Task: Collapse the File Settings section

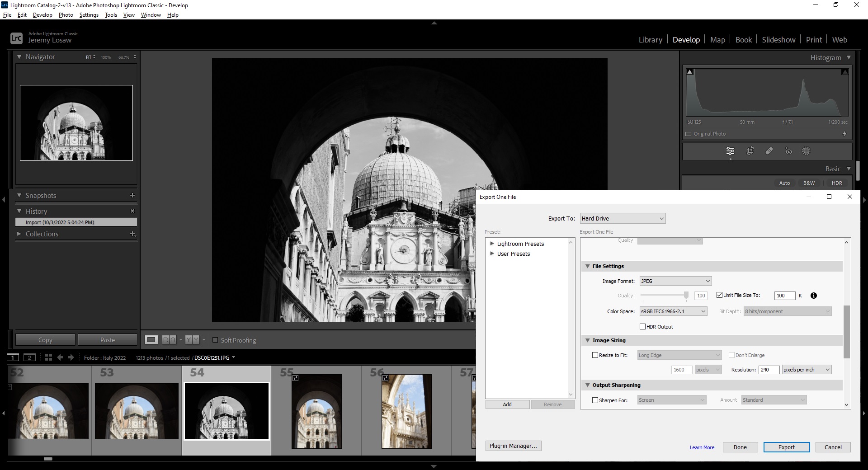Action: point(587,266)
